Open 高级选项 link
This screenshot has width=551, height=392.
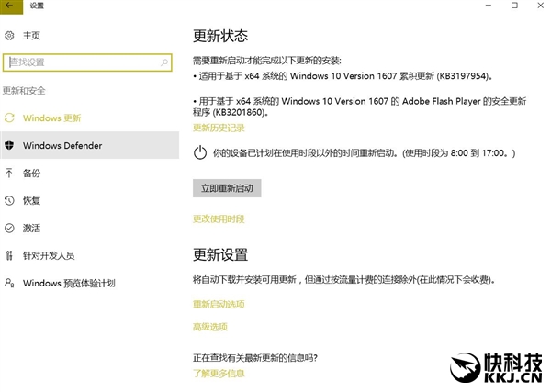click(x=210, y=327)
